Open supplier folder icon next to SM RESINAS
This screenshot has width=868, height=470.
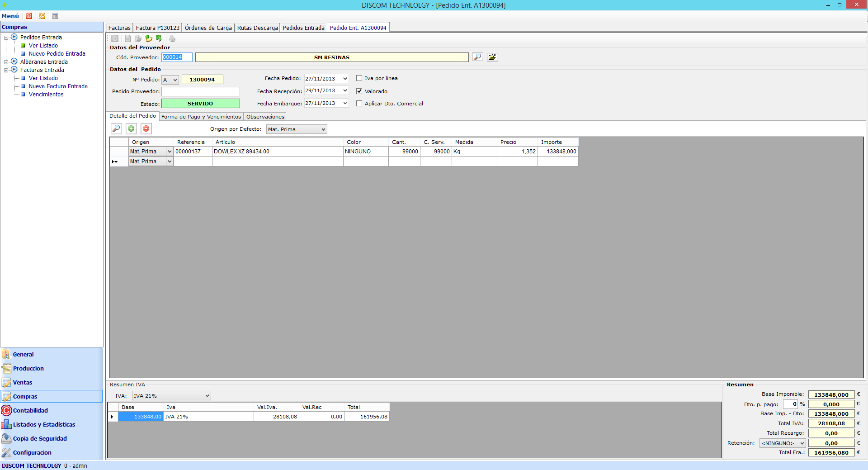pos(492,57)
